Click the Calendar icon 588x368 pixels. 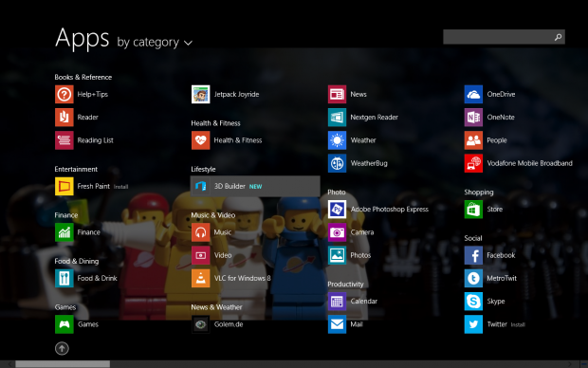pos(337,302)
